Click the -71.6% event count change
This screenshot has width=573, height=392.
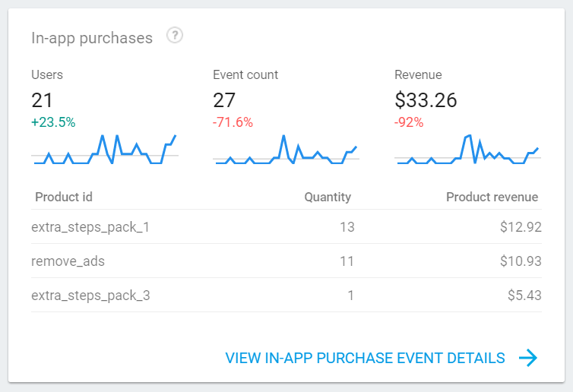tap(233, 122)
